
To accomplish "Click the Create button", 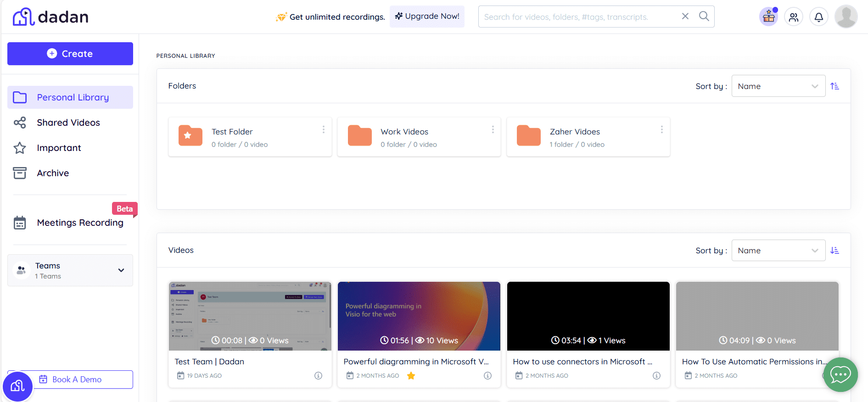I will [70, 54].
